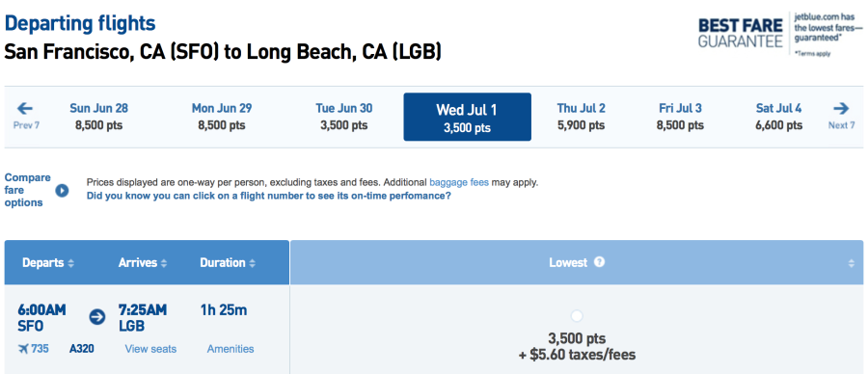The width and height of the screenshot is (868, 374).
Task: Select the Thu Jul 2 date tab
Action: [x=581, y=117]
